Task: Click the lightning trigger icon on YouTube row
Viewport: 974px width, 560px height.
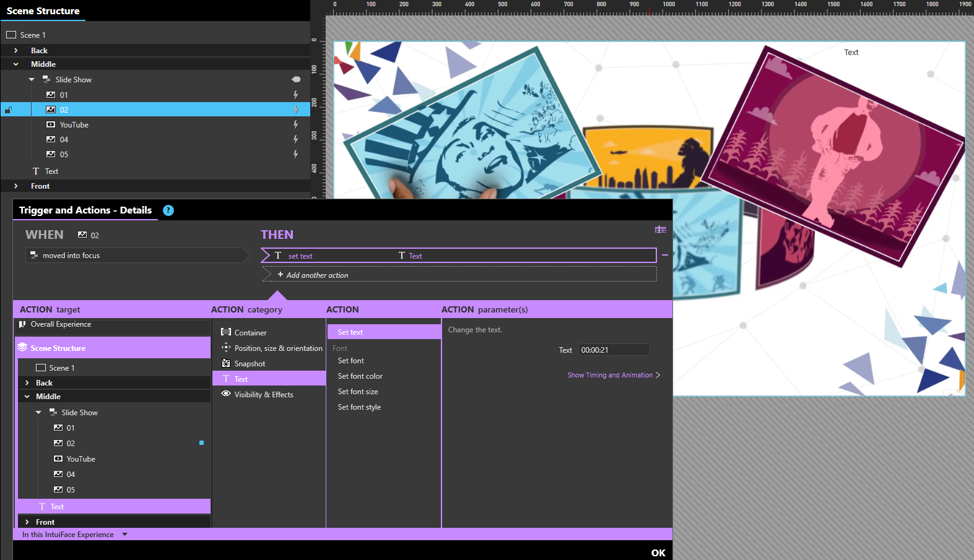Action: click(295, 124)
